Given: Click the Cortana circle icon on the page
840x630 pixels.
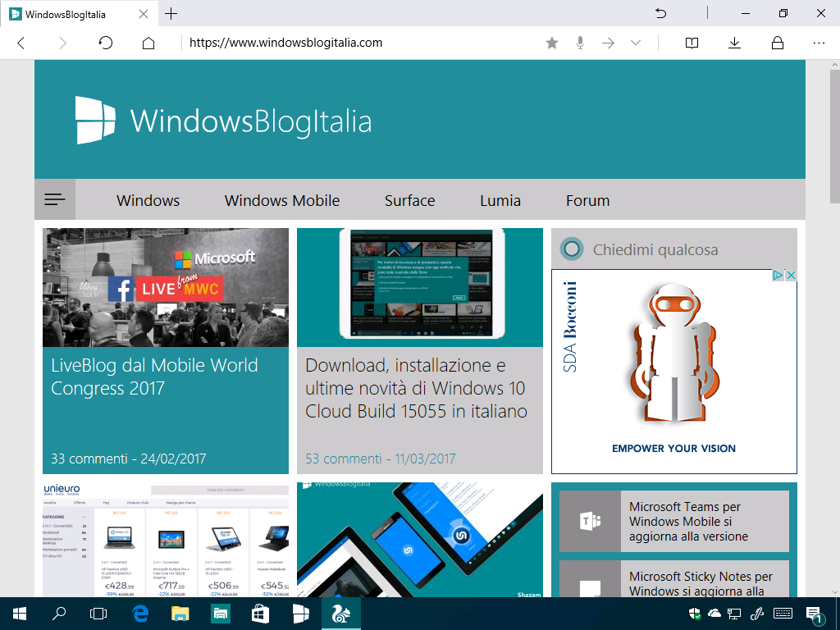Looking at the screenshot, I should [x=572, y=249].
